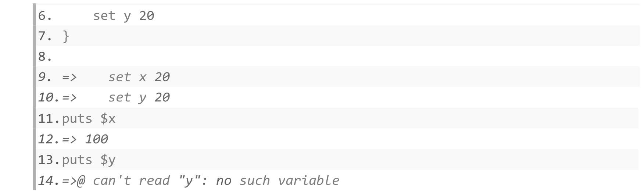The width and height of the screenshot is (644, 194).
Task: Click line number 9
Action: pos(45,77)
